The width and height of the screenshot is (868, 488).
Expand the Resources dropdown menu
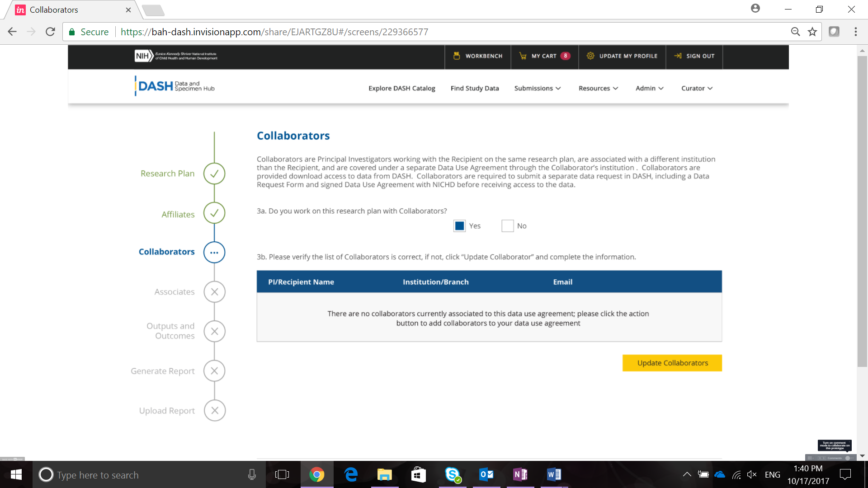click(x=598, y=88)
